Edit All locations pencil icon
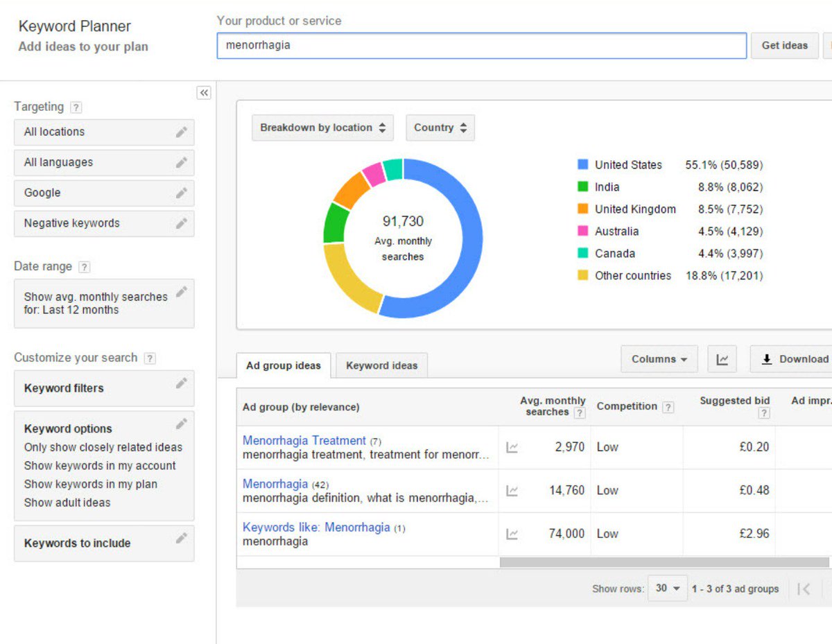 pos(181,132)
